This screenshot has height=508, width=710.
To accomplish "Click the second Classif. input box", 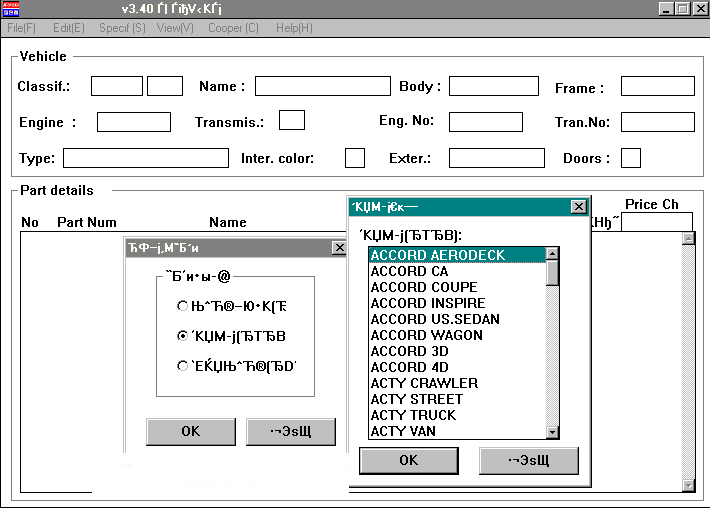I will [165, 86].
